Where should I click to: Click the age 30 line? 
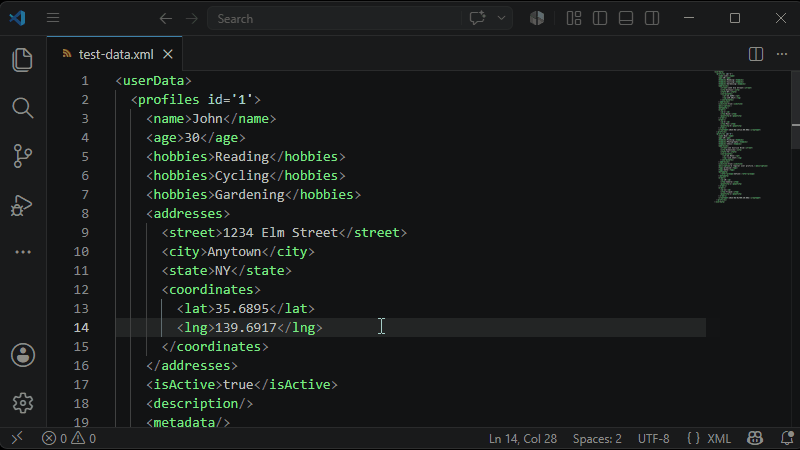click(x=196, y=138)
